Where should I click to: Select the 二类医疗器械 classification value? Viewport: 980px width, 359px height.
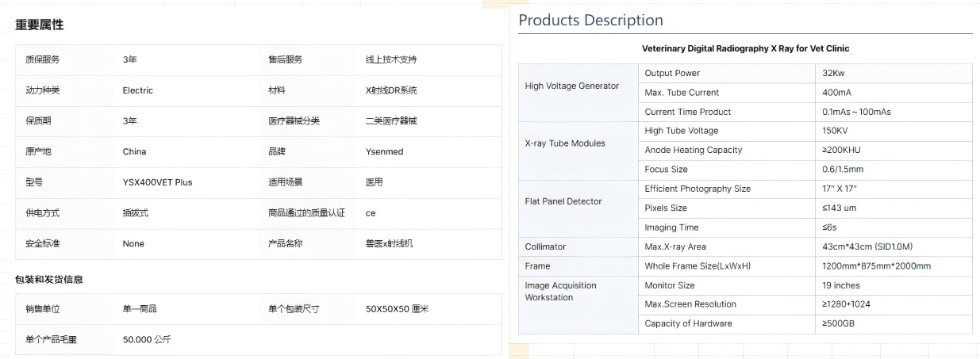390,121
